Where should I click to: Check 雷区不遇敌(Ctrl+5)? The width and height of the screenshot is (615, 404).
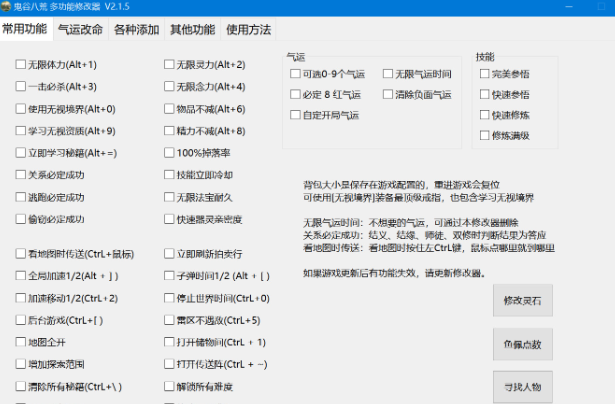(x=169, y=320)
